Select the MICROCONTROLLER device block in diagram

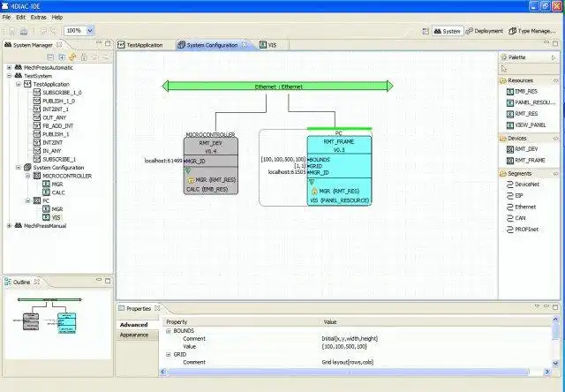tap(211, 166)
